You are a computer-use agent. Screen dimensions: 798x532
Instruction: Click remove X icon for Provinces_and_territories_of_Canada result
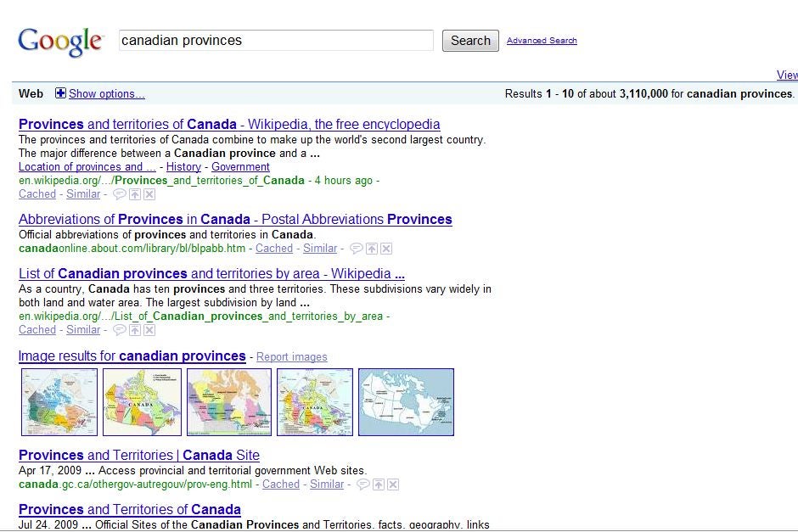pos(149,194)
